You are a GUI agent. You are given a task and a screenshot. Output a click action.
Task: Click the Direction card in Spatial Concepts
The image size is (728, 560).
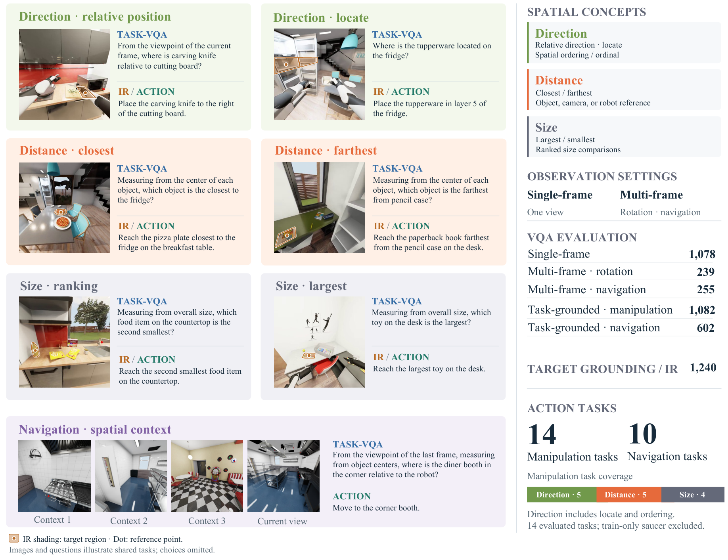click(x=624, y=43)
